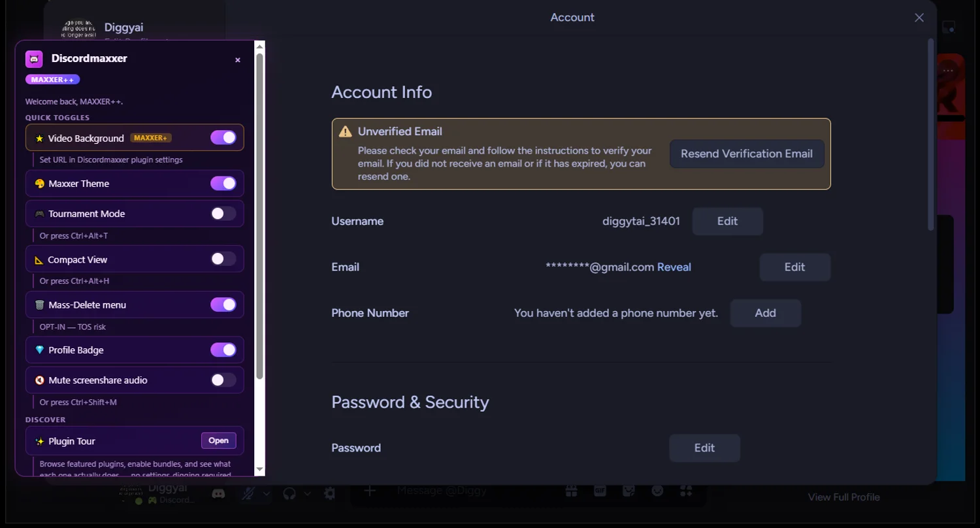This screenshot has height=528, width=980.
Task: Open the sticker picker icon
Action: [x=629, y=491]
